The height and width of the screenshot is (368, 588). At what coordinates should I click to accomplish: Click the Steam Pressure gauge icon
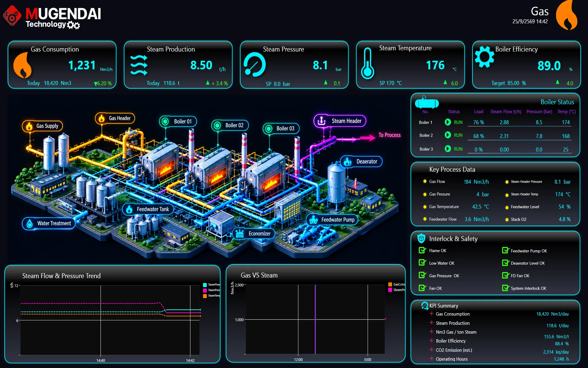254,65
